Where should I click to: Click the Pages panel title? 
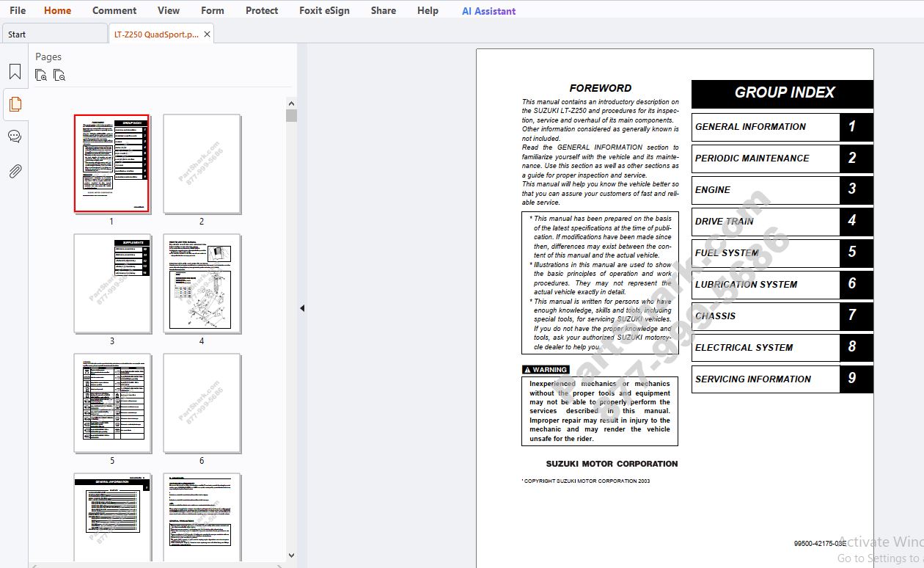48,57
